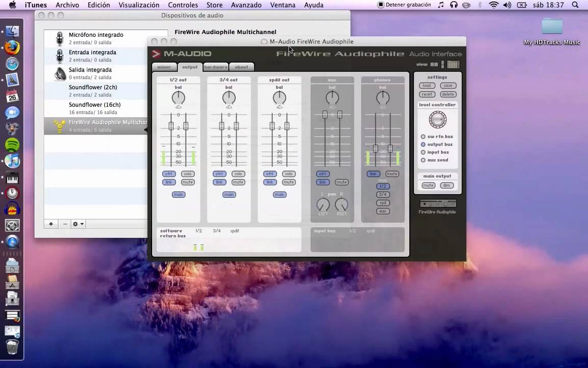Click the iTunes dock icon
This screenshot has height=368, width=588.
(x=12, y=161)
